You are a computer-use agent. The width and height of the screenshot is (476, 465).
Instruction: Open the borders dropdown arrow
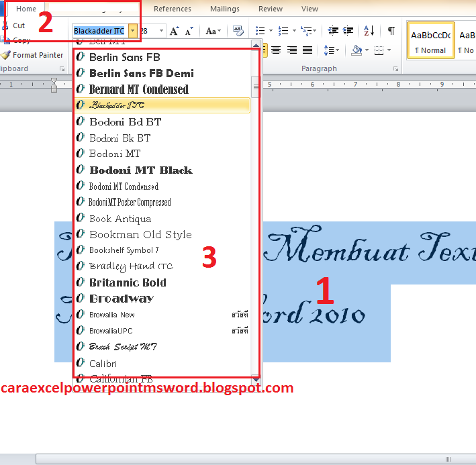click(389, 50)
